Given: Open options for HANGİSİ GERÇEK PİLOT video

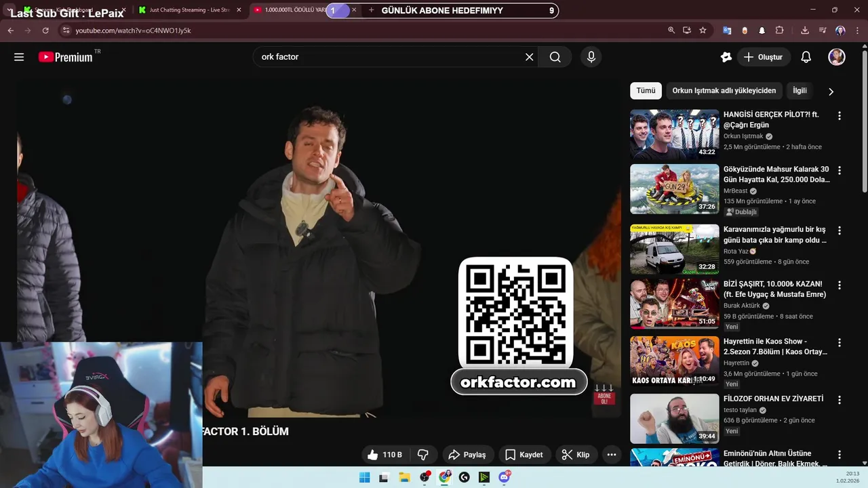Looking at the screenshot, I should (x=839, y=116).
